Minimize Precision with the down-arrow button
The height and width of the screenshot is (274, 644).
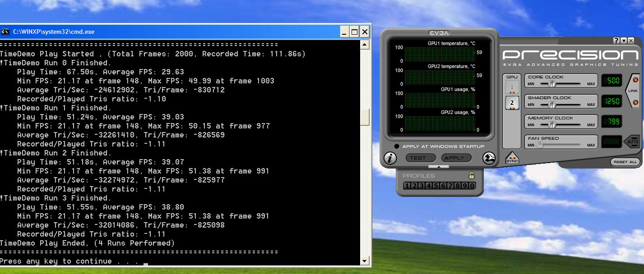tap(624, 41)
